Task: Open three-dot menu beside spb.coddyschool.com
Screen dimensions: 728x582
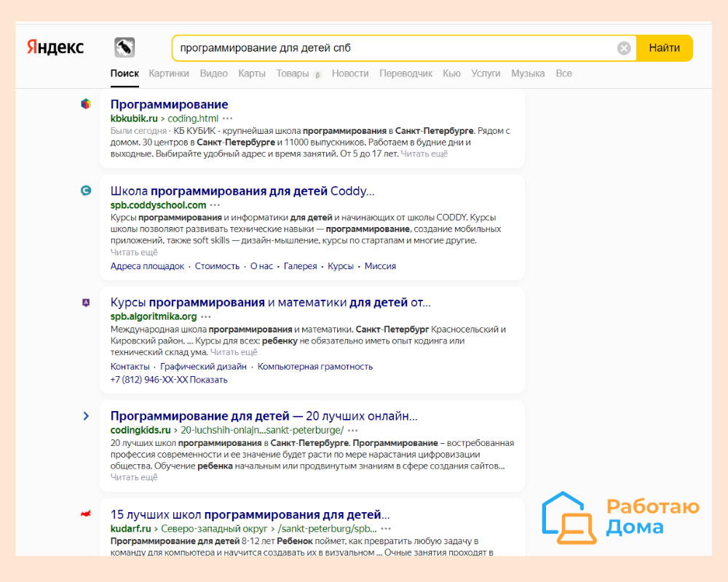Action: tap(215, 205)
